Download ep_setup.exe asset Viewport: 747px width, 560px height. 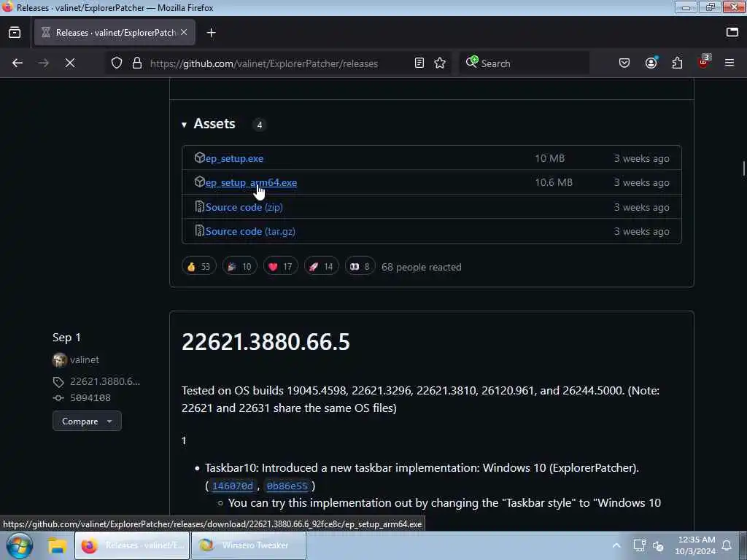pos(234,158)
